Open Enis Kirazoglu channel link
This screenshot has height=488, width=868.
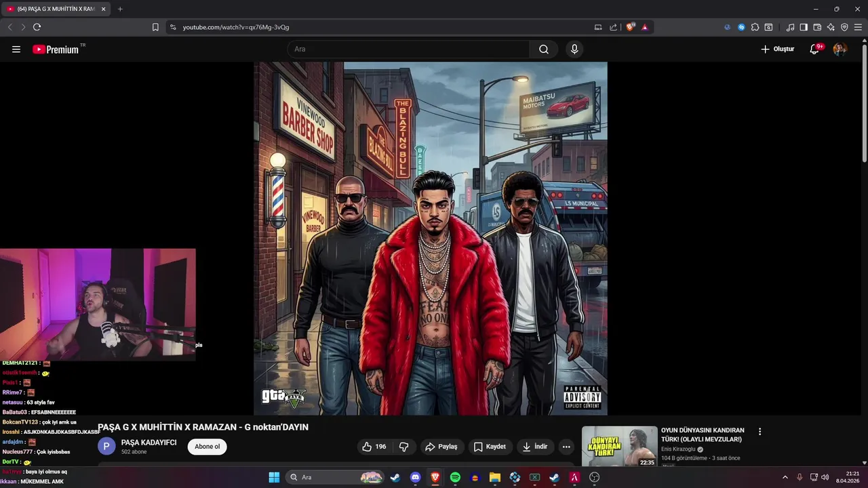click(680, 449)
